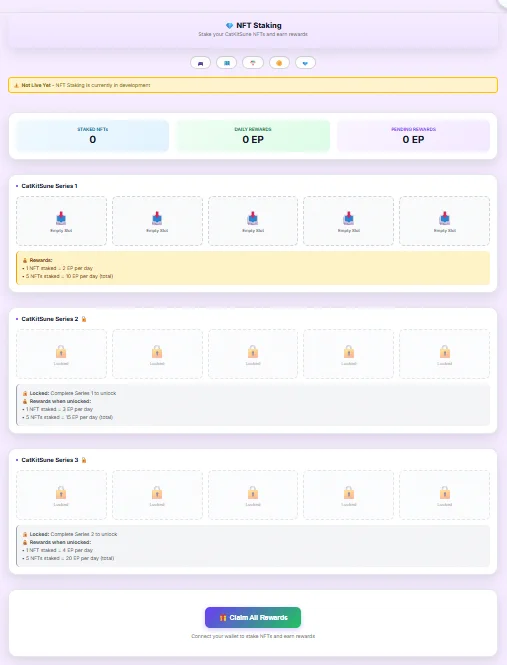Click second locked slot in Series 3
The width and height of the screenshot is (507, 665).
(x=157, y=495)
